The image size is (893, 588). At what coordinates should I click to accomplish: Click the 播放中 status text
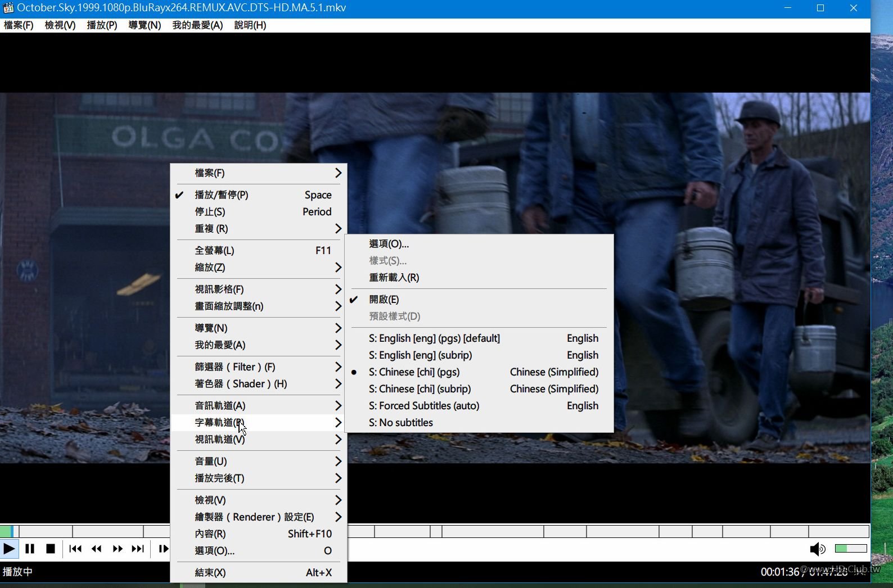coord(17,572)
